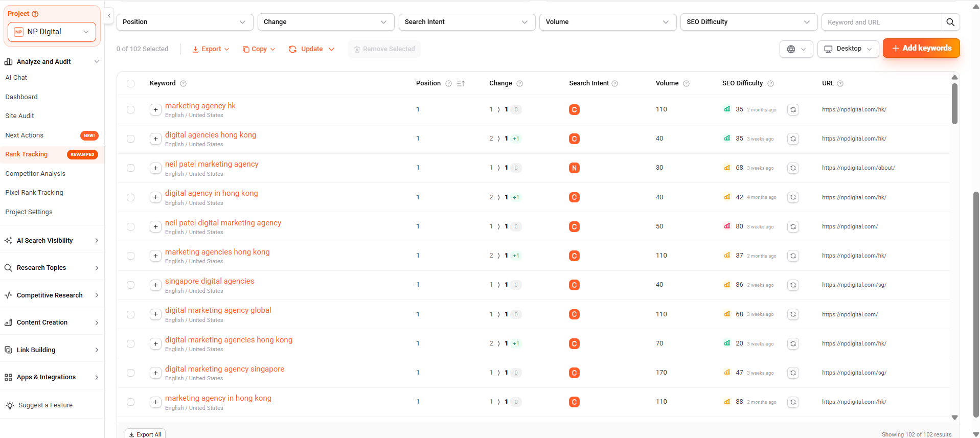The height and width of the screenshot is (438, 980).
Task: Click the SEO Difficulty column help icon
Action: coord(771,84)
